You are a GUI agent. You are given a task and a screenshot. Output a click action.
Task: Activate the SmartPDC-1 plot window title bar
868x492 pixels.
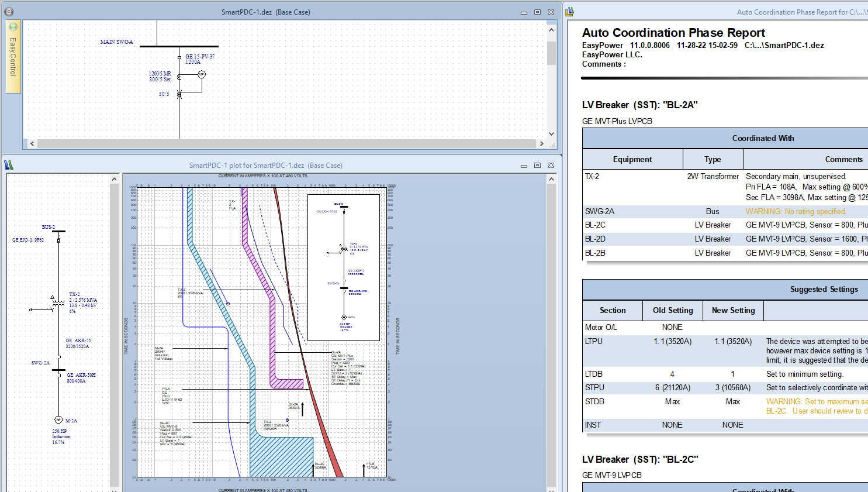pos(265,166)
